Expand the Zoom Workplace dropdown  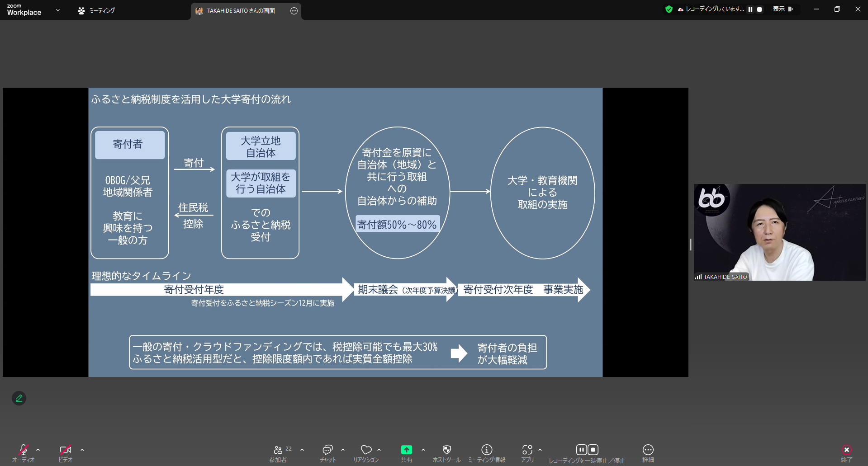[x=57, y=10]
